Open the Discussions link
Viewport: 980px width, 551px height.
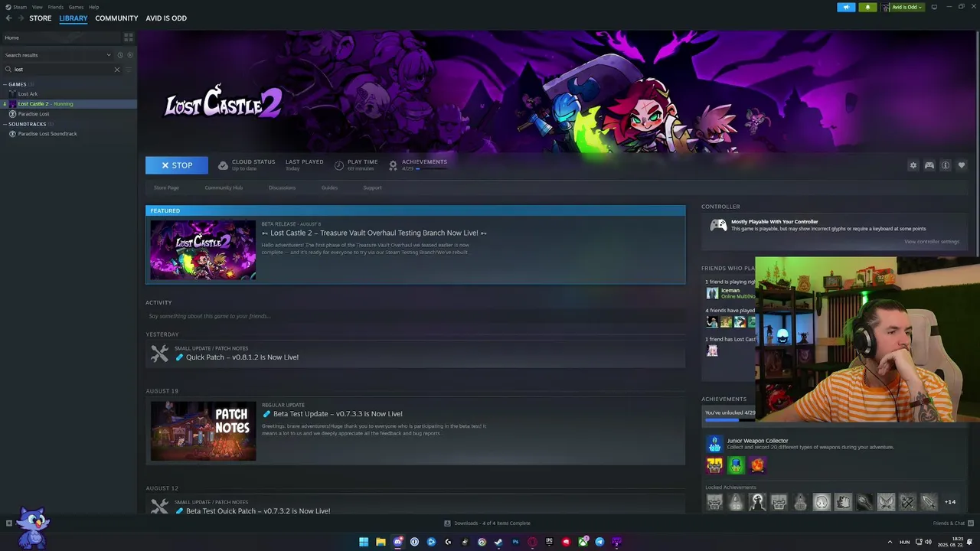282,187
